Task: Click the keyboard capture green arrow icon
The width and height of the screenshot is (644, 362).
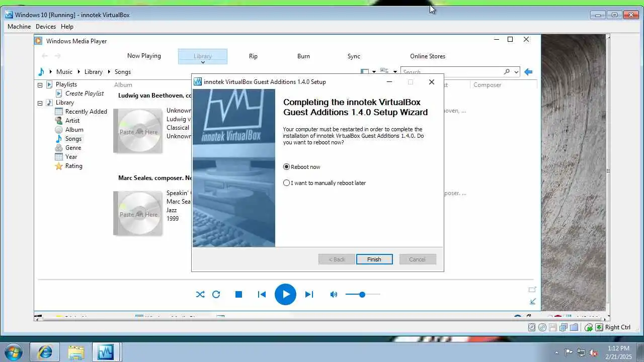Action: click(x=599, y=327)
